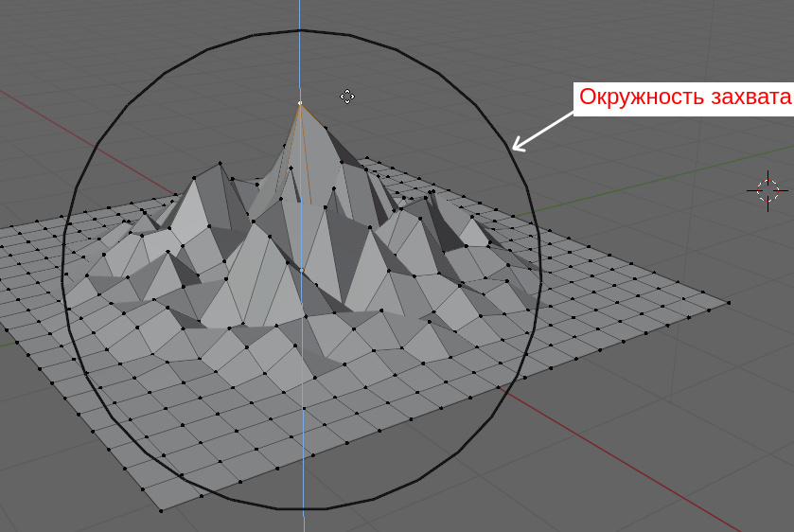This screenshot has width=794, height=532.
Task: Click the nearest bottom corner vertex of mesh plane
Action: (162, 511)
